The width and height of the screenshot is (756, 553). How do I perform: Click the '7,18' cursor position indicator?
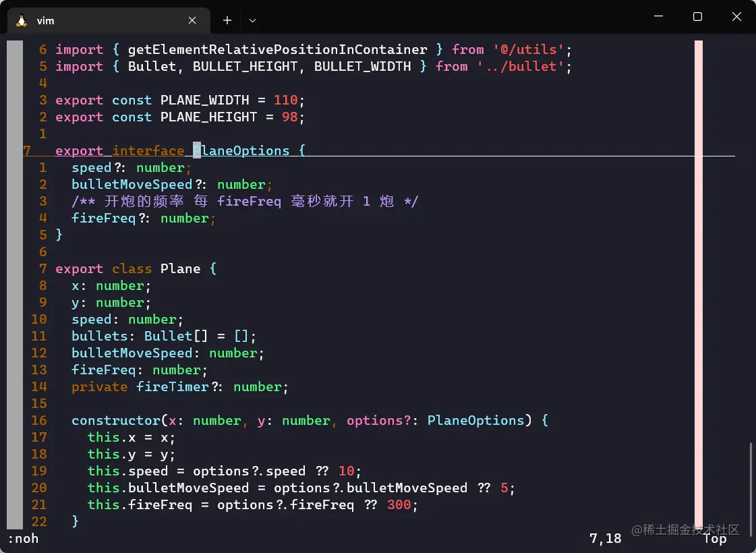coord(605,539)
